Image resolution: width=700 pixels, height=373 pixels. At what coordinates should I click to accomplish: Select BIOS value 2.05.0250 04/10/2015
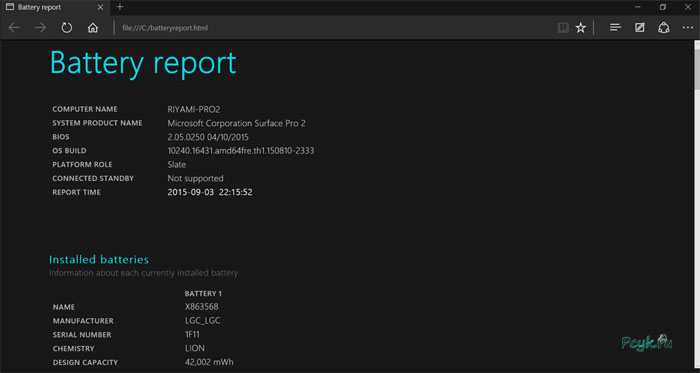tap(208, 137)
